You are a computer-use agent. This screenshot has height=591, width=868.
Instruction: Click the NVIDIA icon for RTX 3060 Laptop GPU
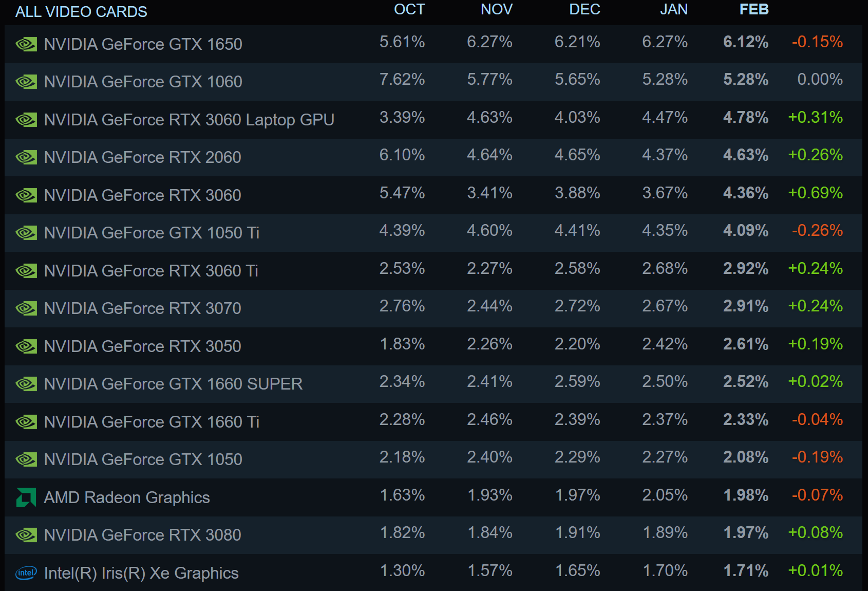26,120
